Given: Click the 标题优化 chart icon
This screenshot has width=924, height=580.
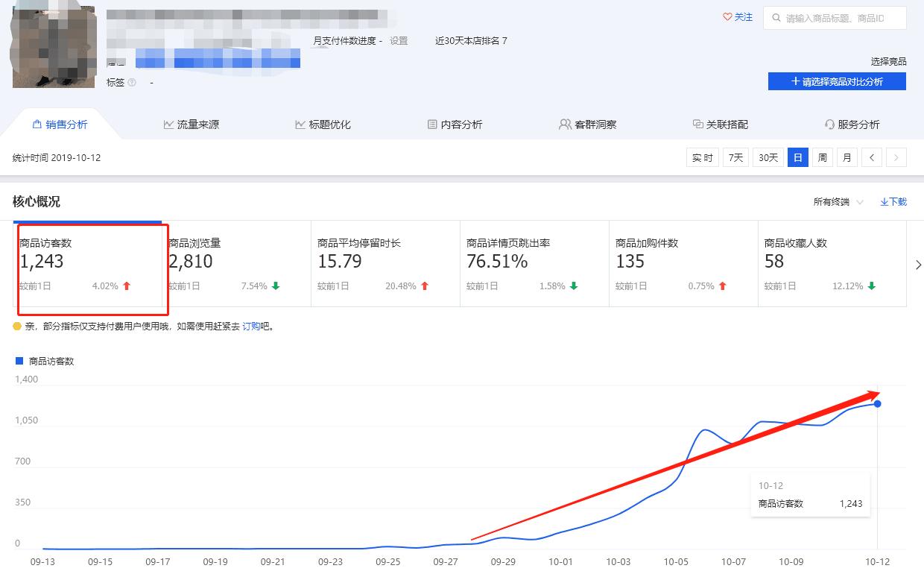Looking at the screenshot, I should click(300, 124).
